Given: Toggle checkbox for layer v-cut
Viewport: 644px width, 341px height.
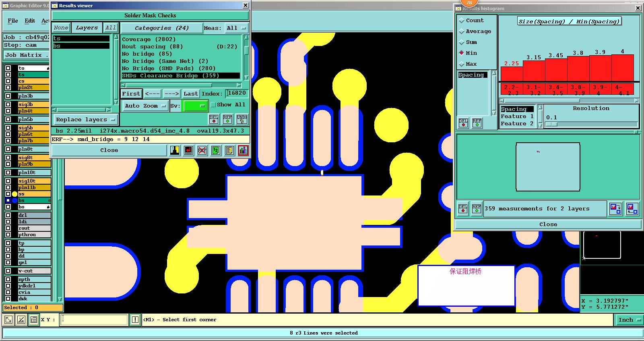Looking at the screenshot, I should 8,271.
